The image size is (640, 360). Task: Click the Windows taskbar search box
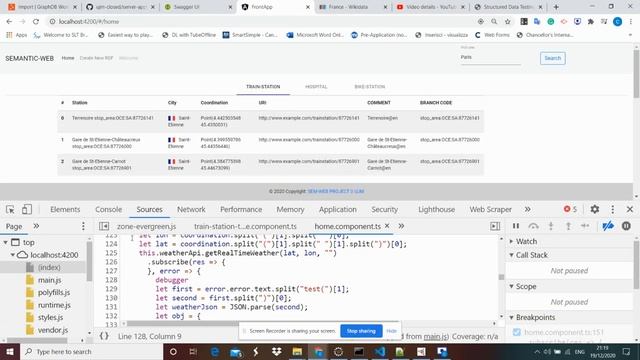(91, 351)
